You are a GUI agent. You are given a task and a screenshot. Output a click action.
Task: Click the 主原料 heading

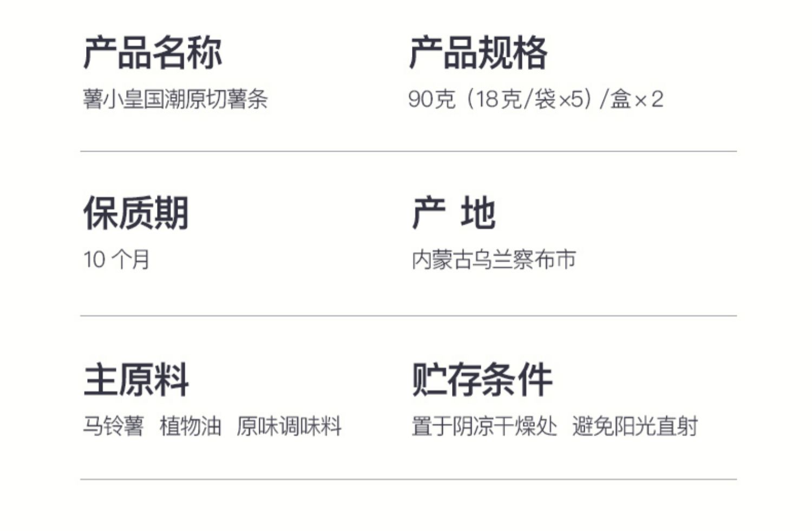[x=136, y=380]
